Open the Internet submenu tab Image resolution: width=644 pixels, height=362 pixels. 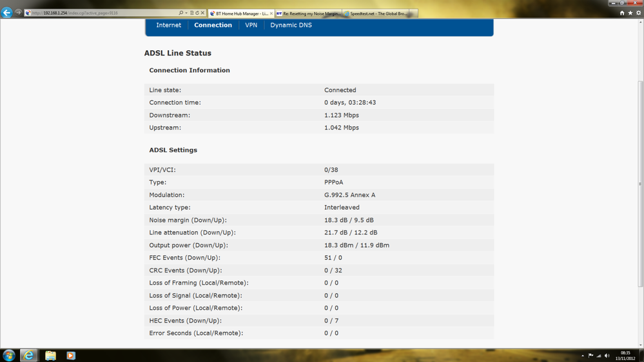pos(168,25)
